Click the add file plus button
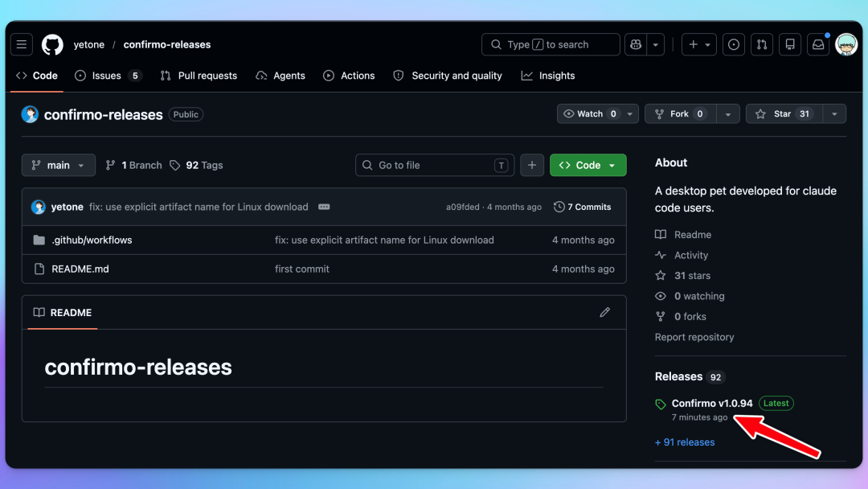 pyautogui.click(x=532, y=165)
